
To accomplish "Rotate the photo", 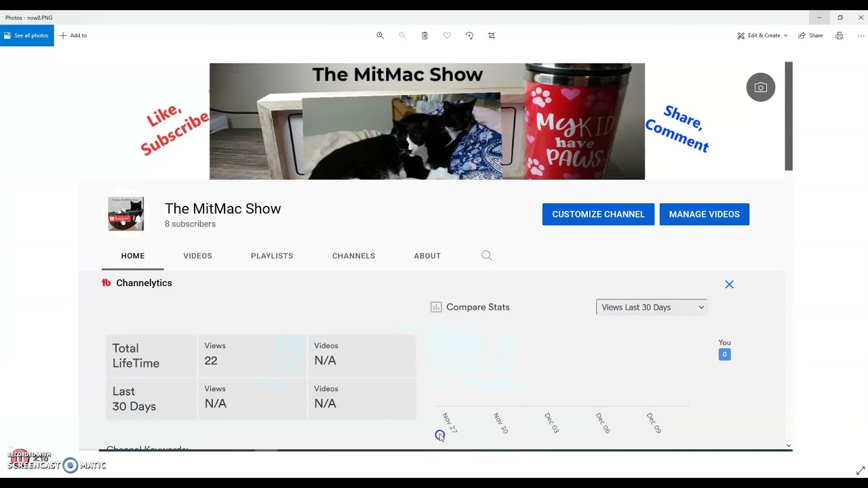I will tap(469, 35).
